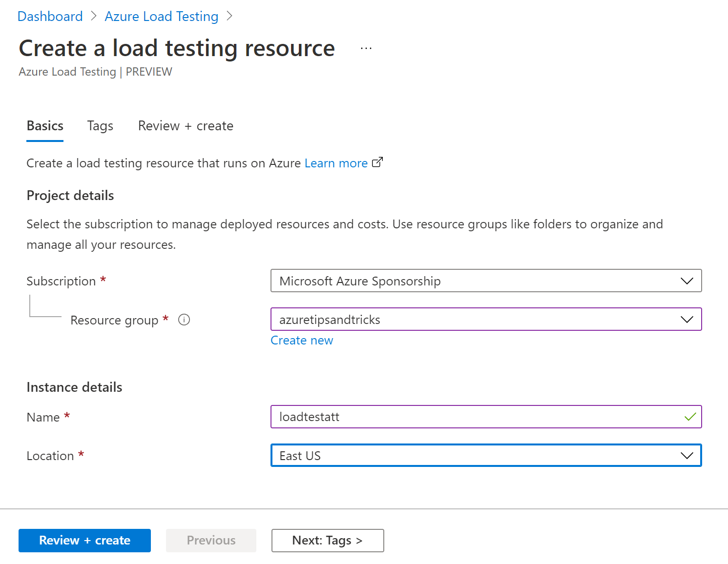Click the green checkmark in Name field
728x564 pixels.
[690, 417]
